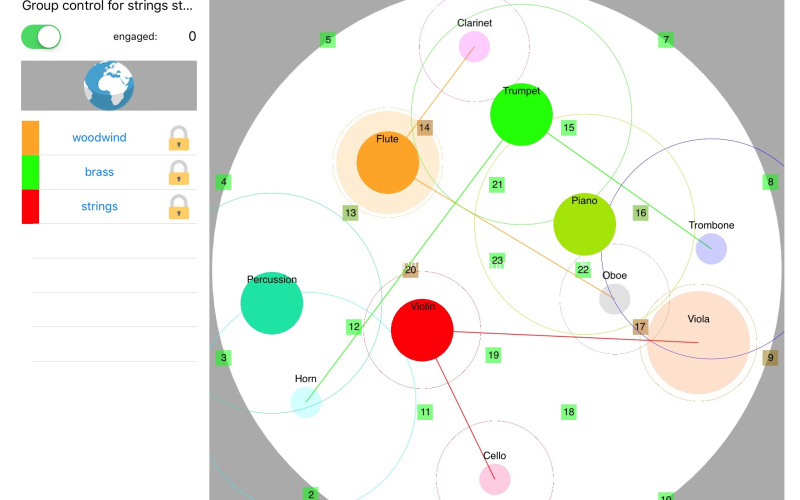
Task: Click speaker marker 20
Action: tap(411, 269)
